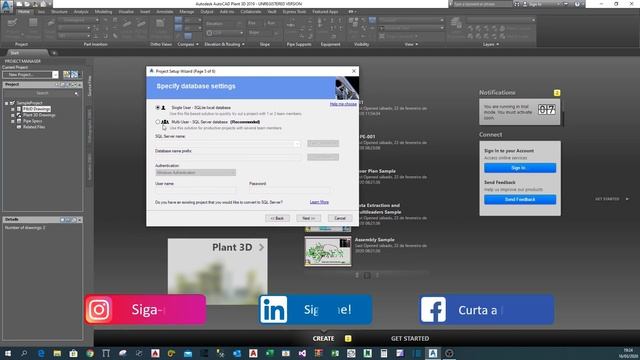Open Chrome from the taskbar
The height and width of the screenshot is (360, 640).
[x=90, y=353]
